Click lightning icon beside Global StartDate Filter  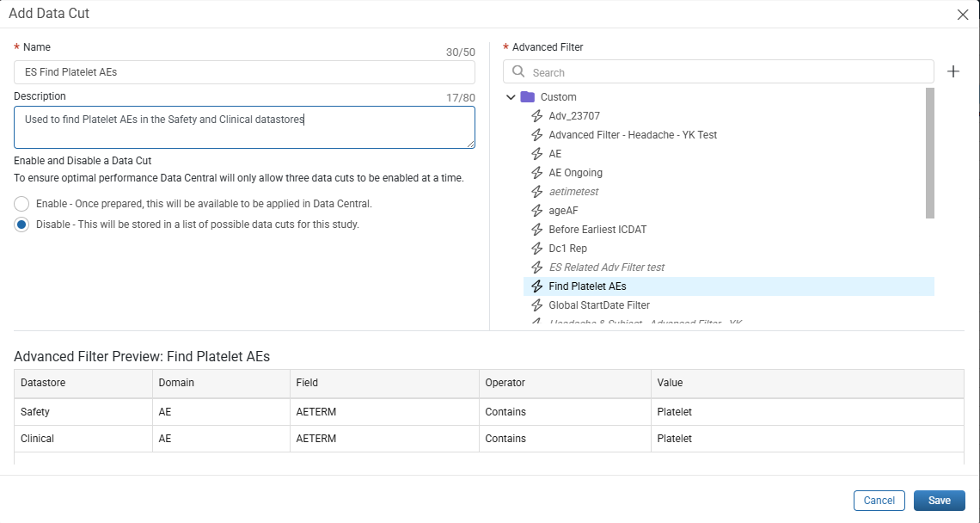coord(536,305)
